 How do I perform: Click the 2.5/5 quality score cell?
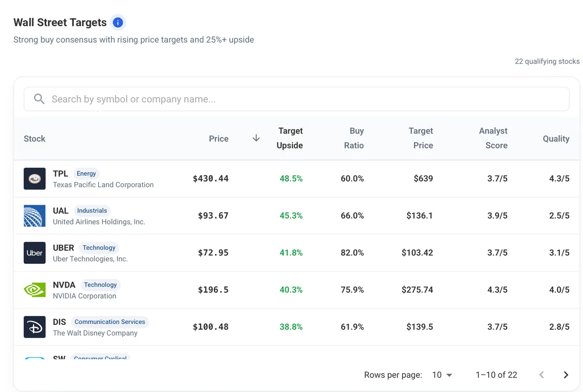click(x=559, y=216)
